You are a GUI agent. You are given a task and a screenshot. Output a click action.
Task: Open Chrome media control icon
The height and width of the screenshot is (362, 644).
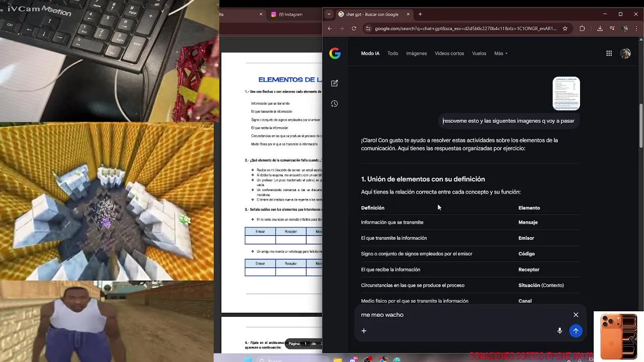point(612,29)
